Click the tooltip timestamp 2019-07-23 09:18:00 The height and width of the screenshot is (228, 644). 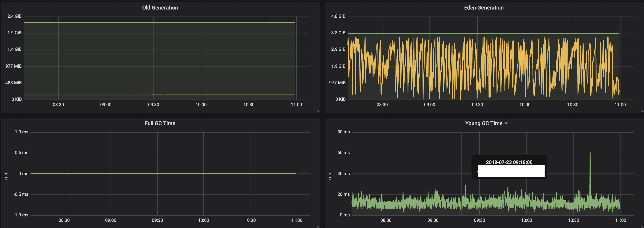[509, 162]
